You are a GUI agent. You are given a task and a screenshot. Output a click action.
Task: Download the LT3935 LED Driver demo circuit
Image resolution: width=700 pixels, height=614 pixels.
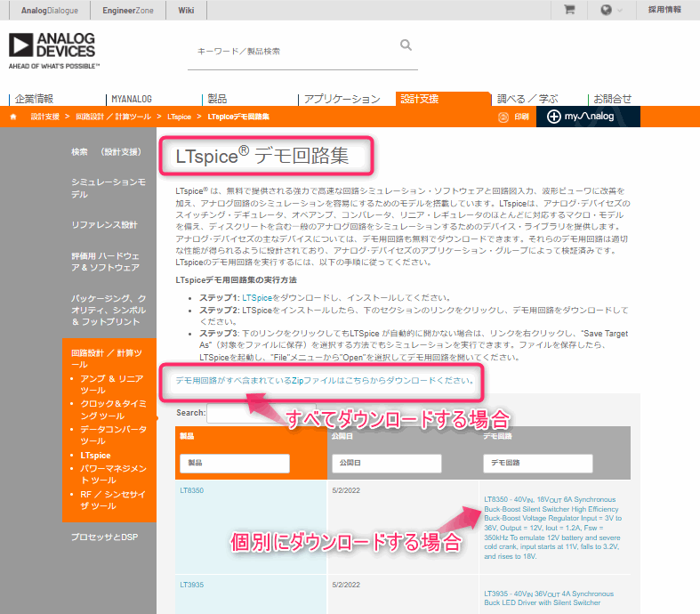549,598
